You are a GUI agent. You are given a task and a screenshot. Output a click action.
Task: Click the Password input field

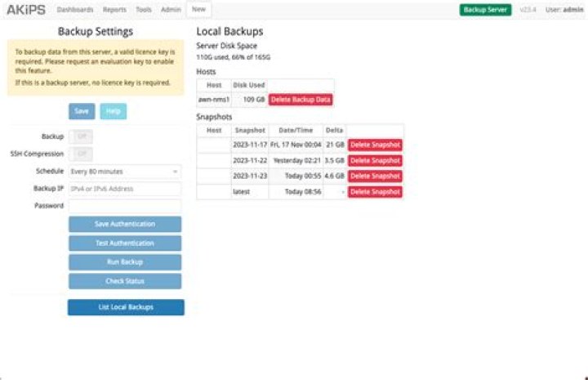click(124, 206)
